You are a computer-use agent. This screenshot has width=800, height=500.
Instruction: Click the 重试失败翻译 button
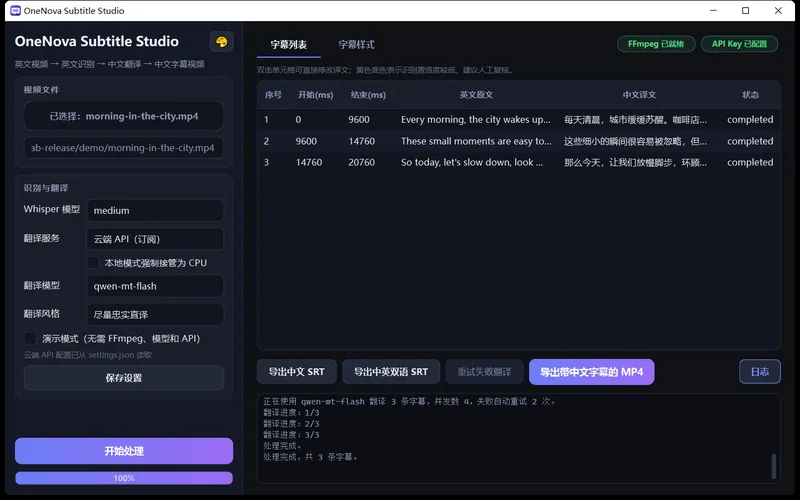tap(484, 372)
